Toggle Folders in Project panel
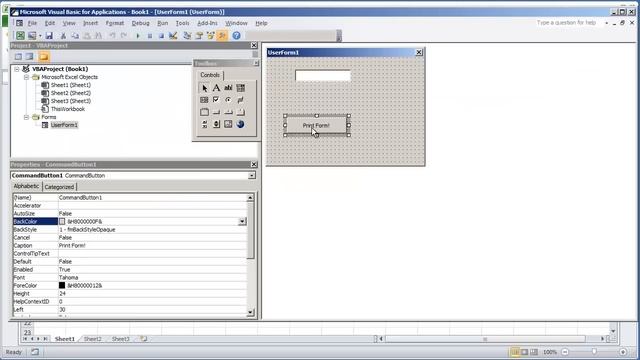This screenshot has width=640, height=360. [44, 56]
